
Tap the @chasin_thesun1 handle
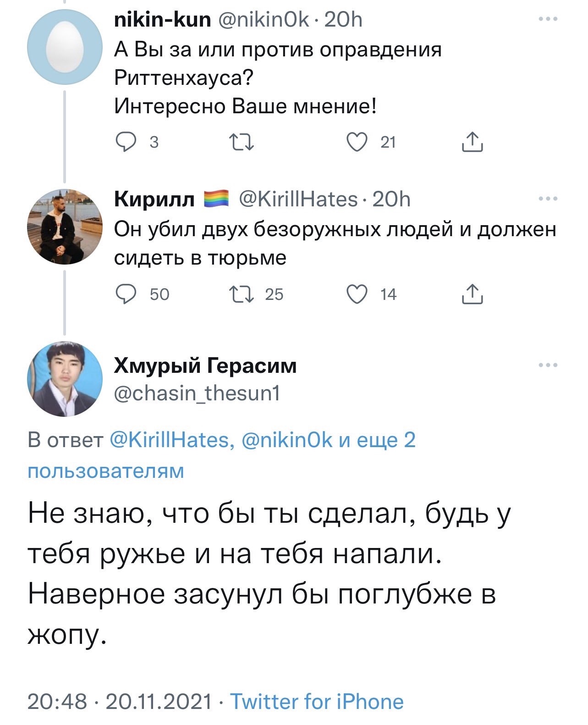point(197,393)
